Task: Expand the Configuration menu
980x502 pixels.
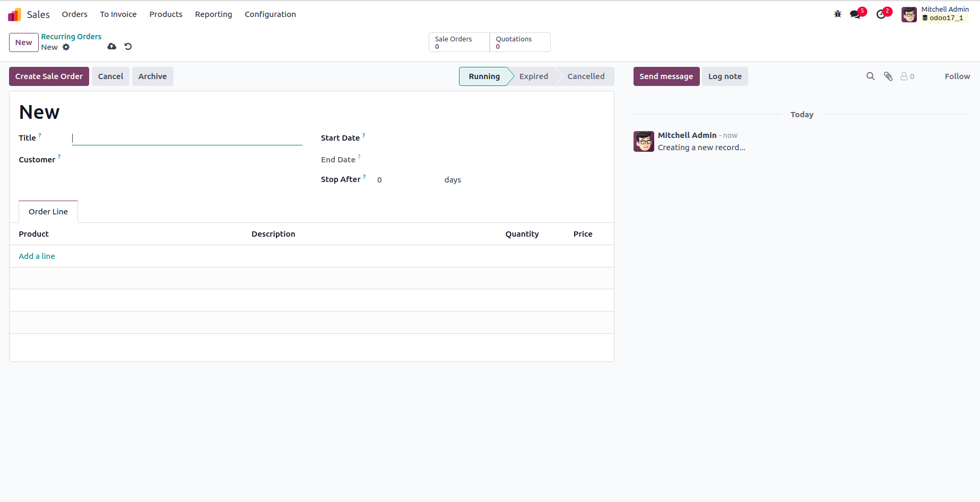Action: [x=270, y=14]
